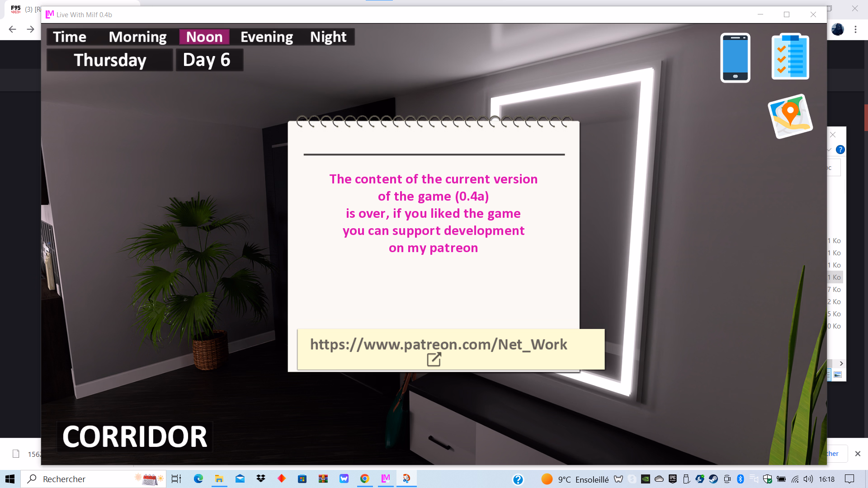Click the blue help icon in taskbar
The height and width of the screenshot is (488, 868).
(518, 479)
